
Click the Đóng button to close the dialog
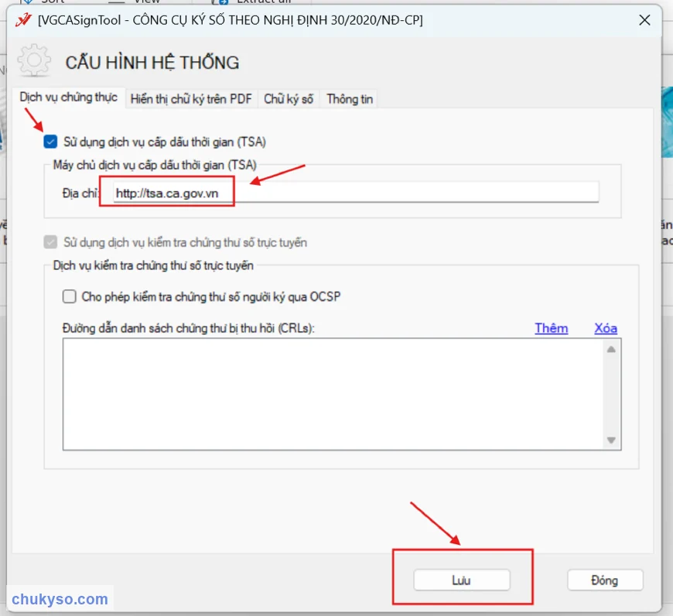605,580
